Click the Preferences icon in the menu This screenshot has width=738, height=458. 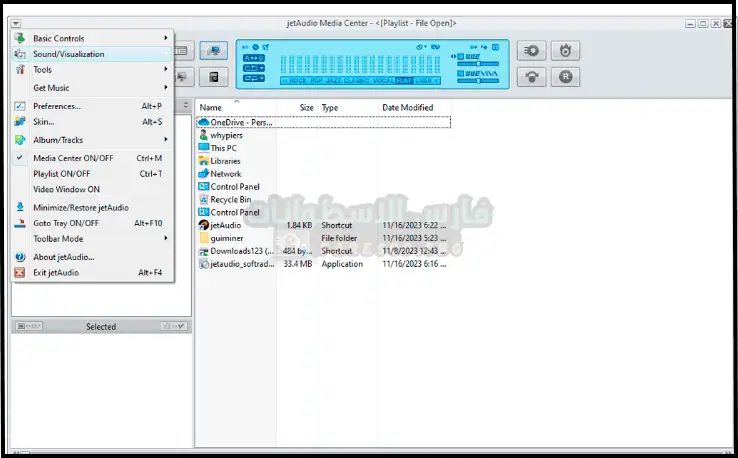(x=20, y=106)
